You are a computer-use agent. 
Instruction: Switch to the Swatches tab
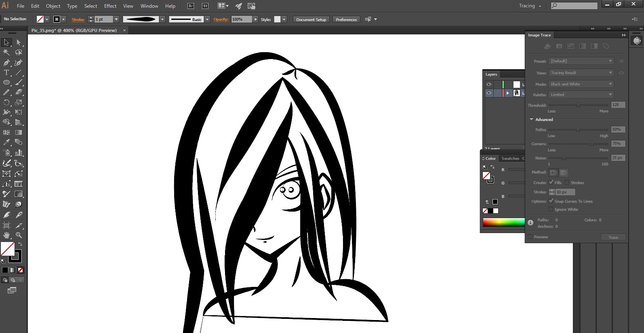(x=510, y=159)
